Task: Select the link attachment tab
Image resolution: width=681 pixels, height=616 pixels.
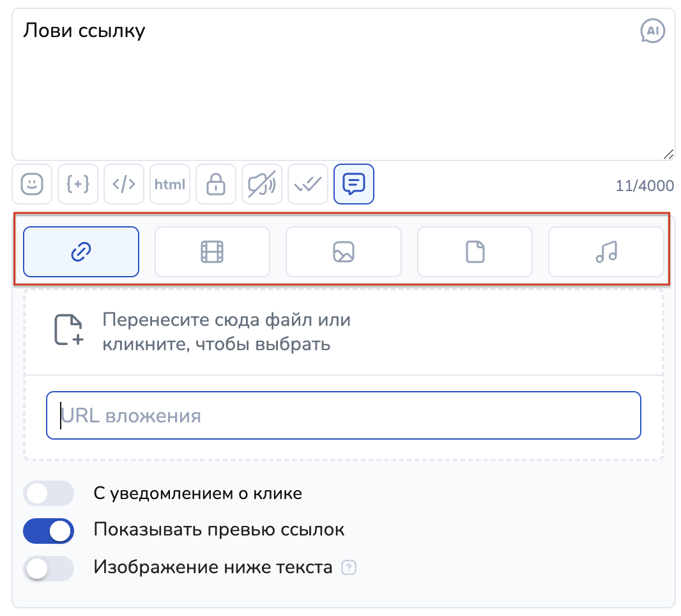Action: pyautogui.click(x=81, y=252)
